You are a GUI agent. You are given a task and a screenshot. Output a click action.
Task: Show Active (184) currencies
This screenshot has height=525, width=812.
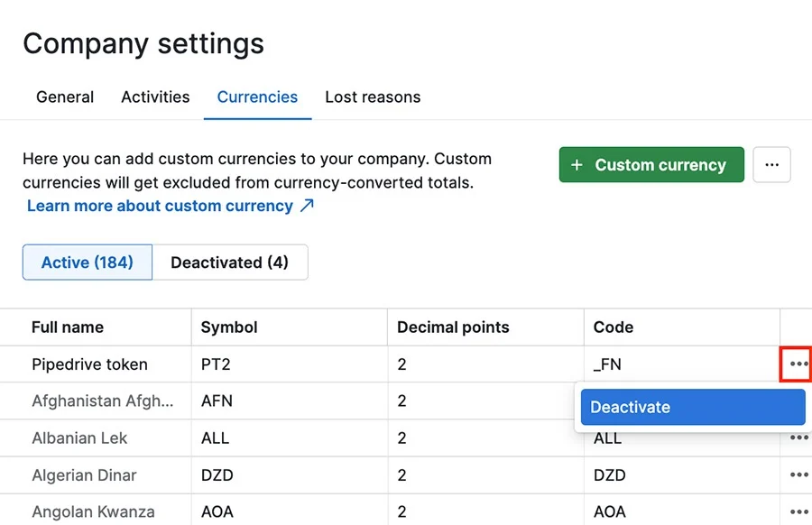pos(88,262)
